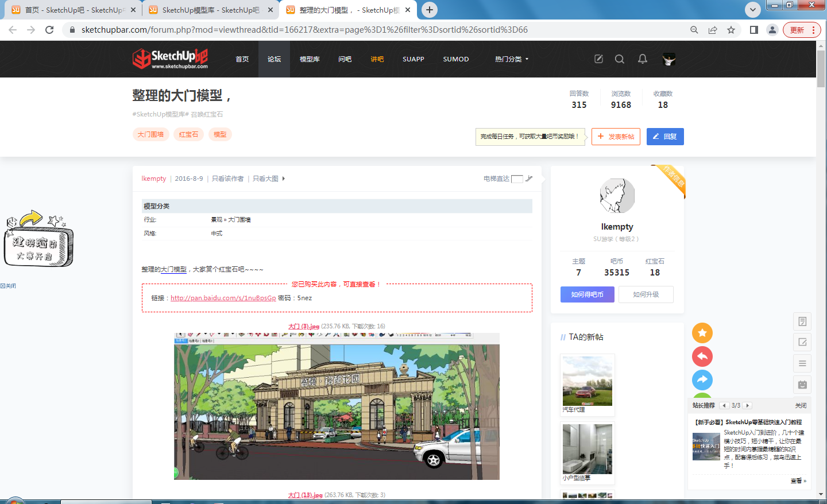Go to next 站长推荐 recommendation
This screenshot has height=504, width=827.
[748, 405]
